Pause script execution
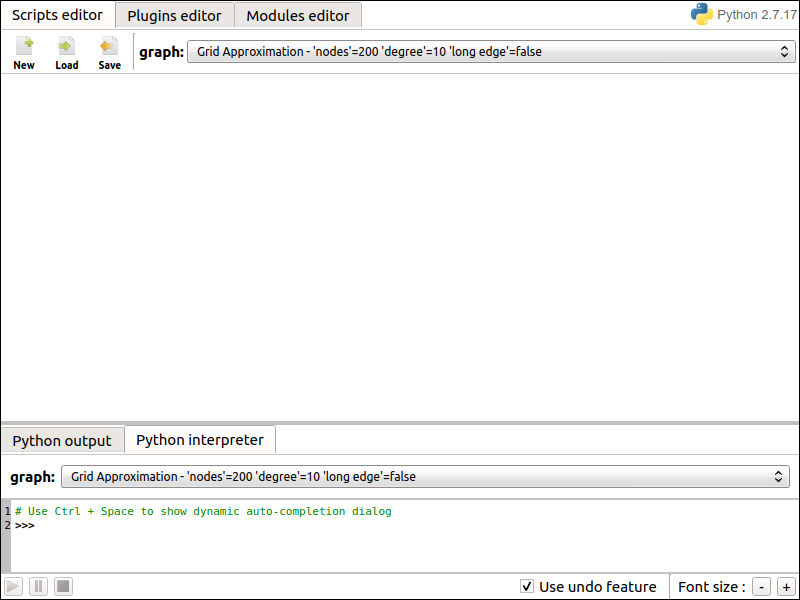The image size is (800, 600). (38, 587)
